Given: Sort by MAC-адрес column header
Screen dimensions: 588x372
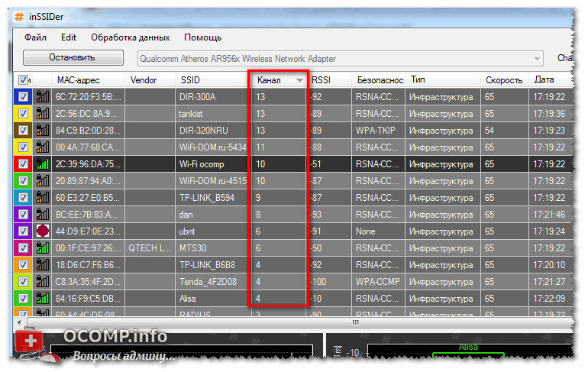Looking at the screenshot, I should pyautogui.click(x=88, y=80).
